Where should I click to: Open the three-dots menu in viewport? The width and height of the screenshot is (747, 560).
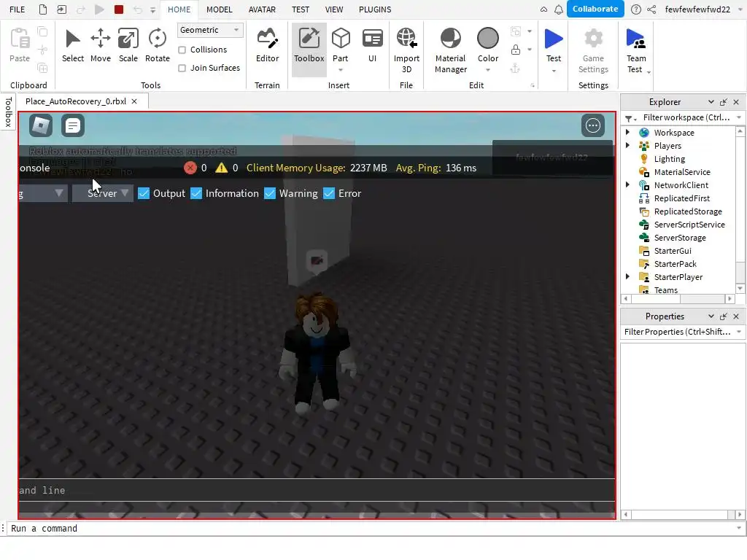[x=593, y=125]
